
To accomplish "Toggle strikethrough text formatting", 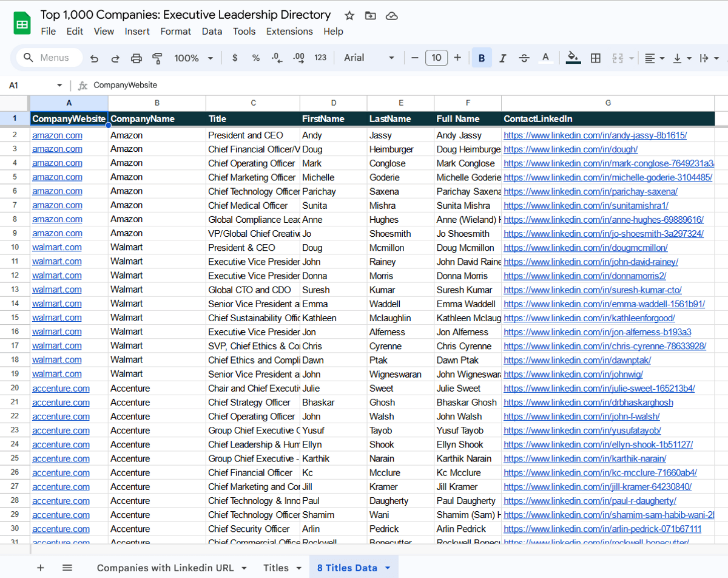I will tap(524, 58).
